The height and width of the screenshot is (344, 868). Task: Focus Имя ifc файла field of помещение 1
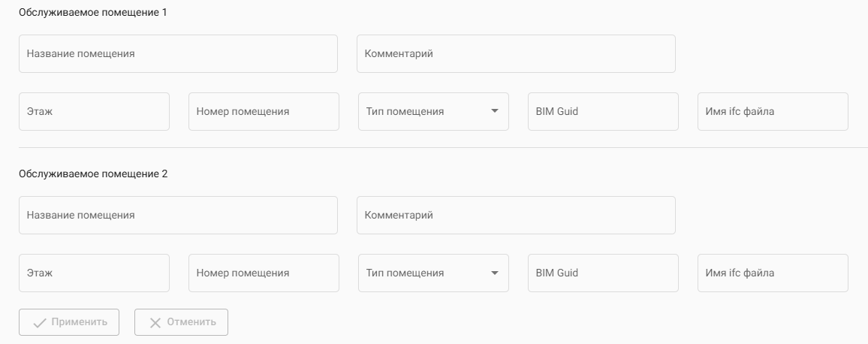(x=773, y=112)
